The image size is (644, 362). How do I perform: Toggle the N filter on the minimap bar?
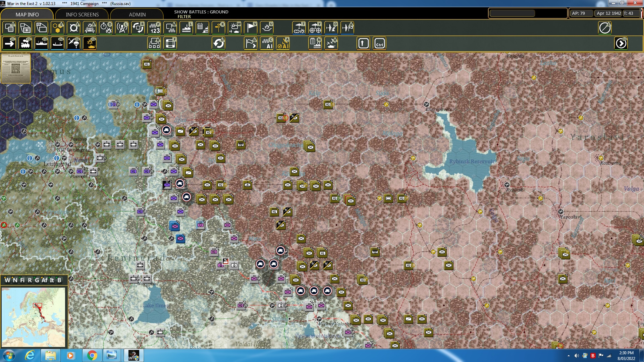pyautogui.click(x=15, y=280)
